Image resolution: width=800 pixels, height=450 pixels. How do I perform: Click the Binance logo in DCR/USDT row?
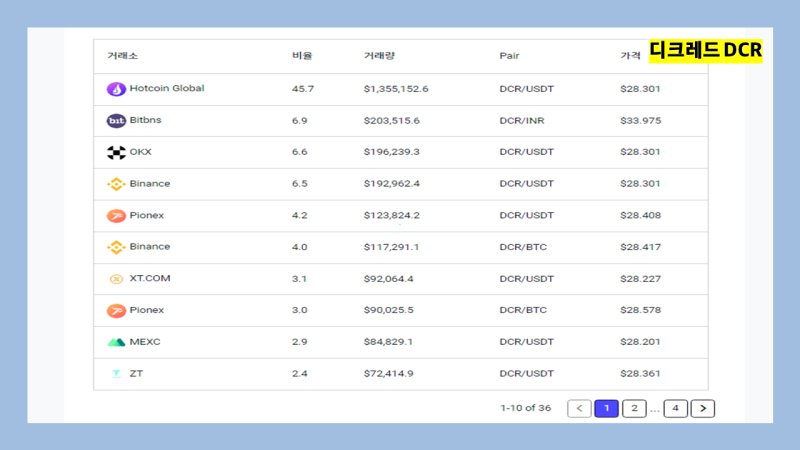tap(116, 184)
